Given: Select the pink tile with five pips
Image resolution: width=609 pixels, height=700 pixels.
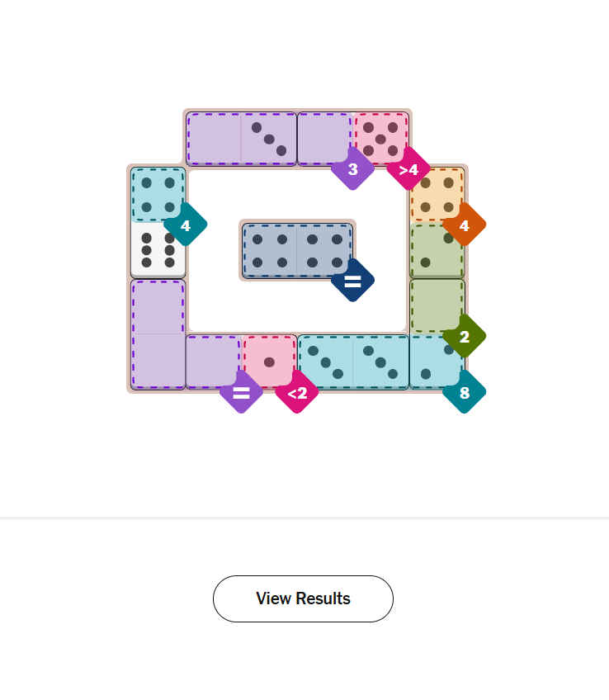Looking at the screenshot, I should pos(380,139).
